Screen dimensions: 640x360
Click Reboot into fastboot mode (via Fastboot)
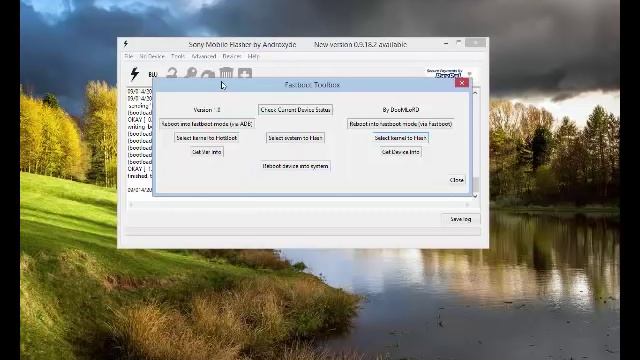click(x=400, y=124)
